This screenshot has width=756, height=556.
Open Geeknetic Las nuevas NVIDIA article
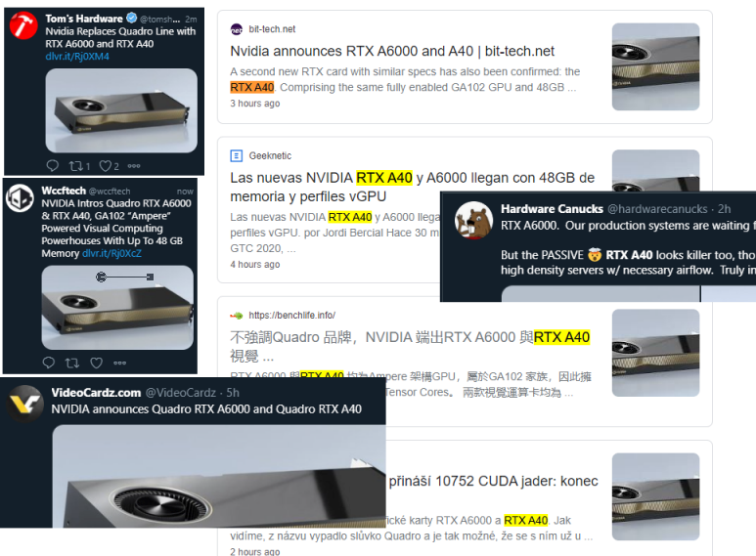[413, 187]
